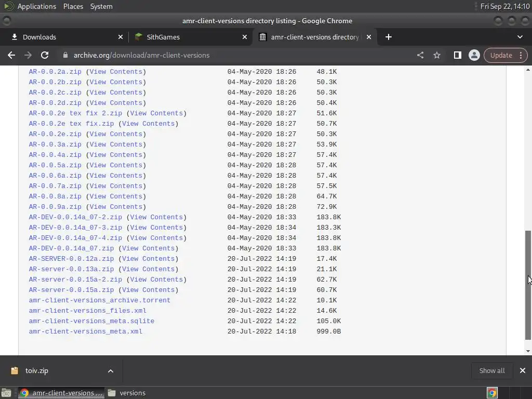Viewport: 532px width, 399px height.
Task: Download AR-0.0.2a.zip
Action: pos(55,72)
